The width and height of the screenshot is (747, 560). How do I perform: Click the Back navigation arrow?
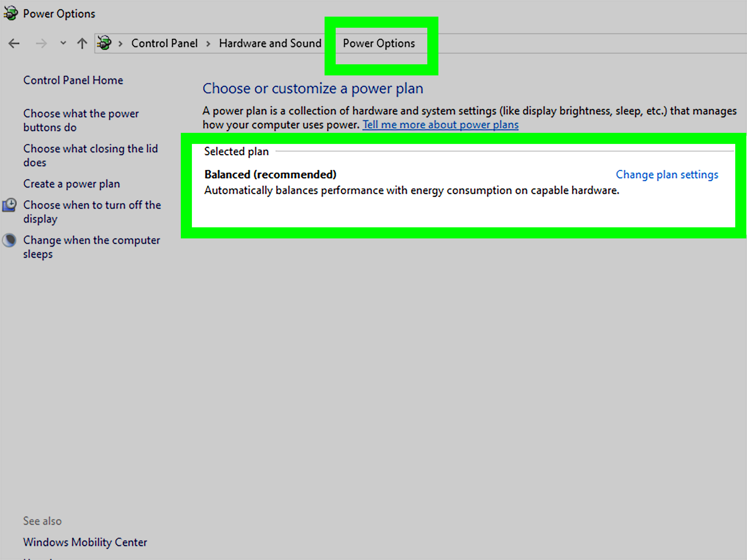pyautogui.click(x=14, y=43)
